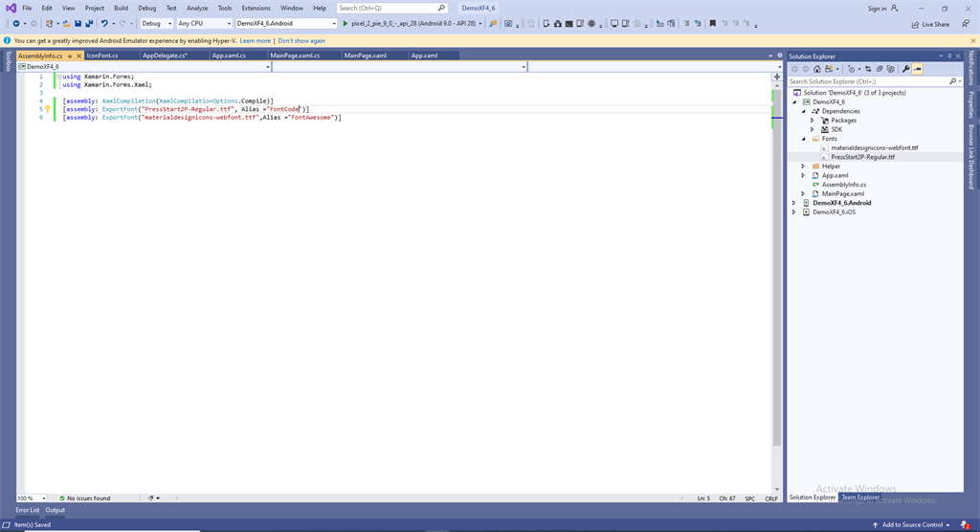Open the Analyze menu

[x=197, y=8]
